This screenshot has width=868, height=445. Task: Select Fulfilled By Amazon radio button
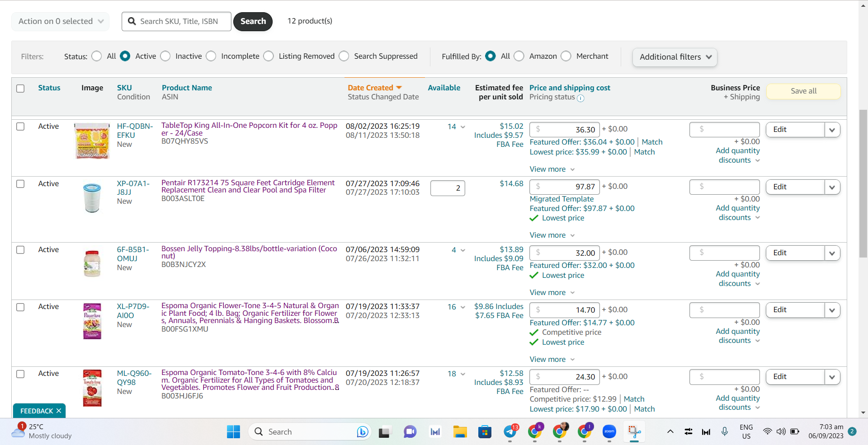(x=519, y=56)
